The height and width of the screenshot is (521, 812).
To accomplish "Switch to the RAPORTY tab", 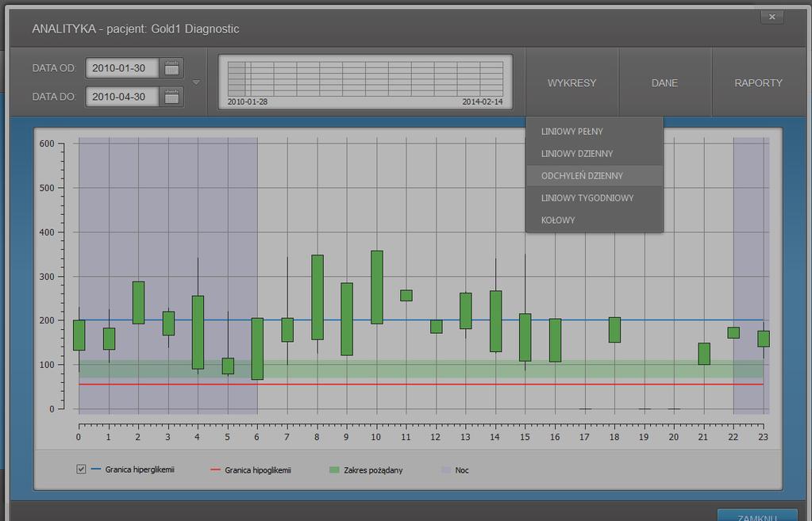I will [758, 82].
